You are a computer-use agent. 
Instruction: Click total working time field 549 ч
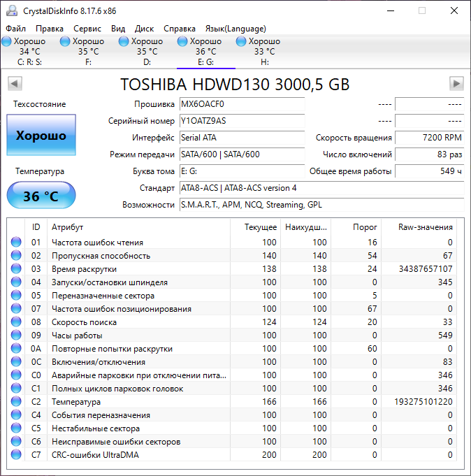(x=430, y=171)
